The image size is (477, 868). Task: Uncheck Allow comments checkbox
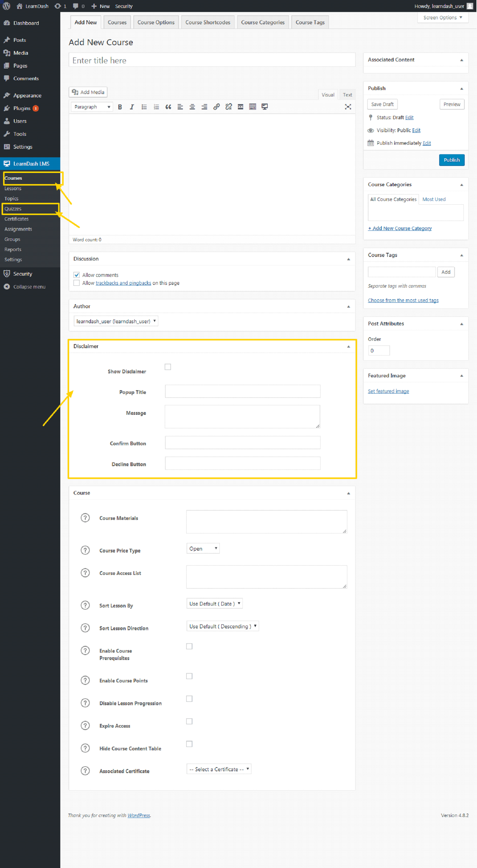(x=77, y=275)
